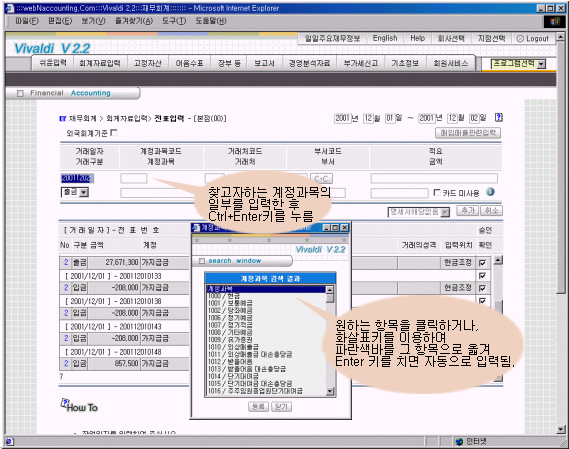Screen dimensions: 569x449
Task: Click the Logout icon link
Action: (x=533, y=38)
